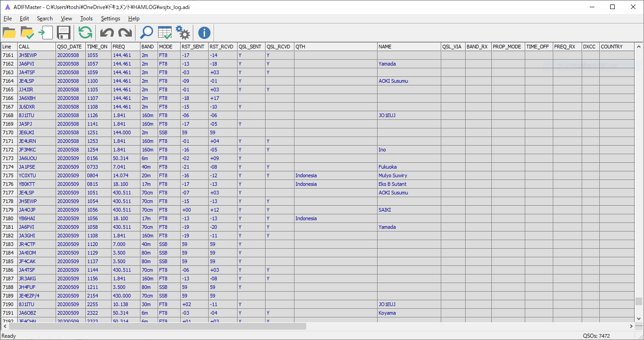Click the open file folder icon
The image size is (644, 340).
tap(9, 33)
